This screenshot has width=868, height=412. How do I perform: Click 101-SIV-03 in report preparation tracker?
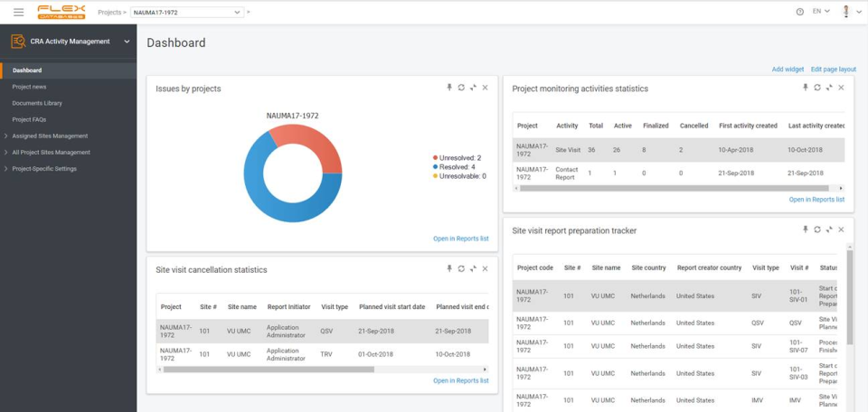[x=798, y=373]
